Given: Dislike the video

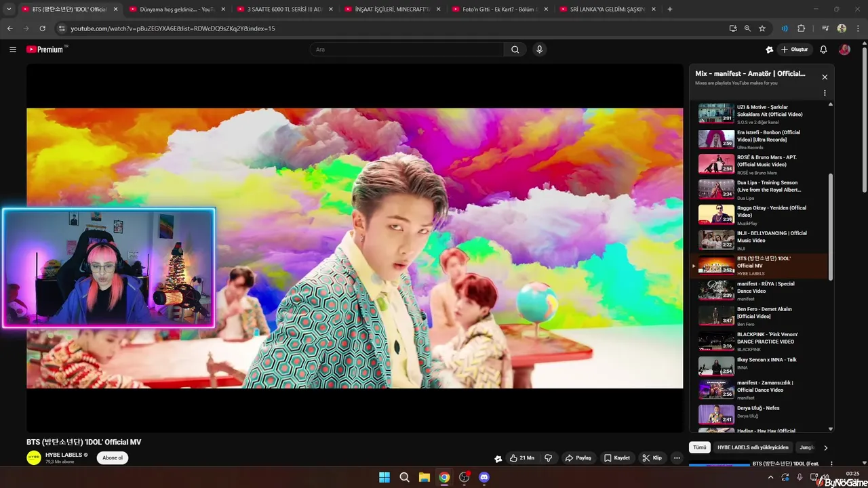Looking at the screenshot, I should (x=548, y=458).
